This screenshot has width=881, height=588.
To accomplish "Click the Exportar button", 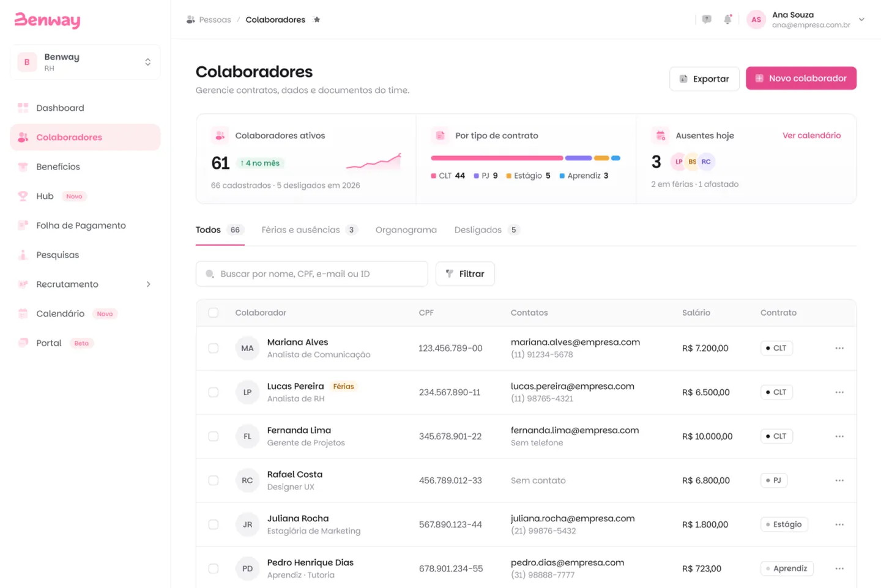I will point(704,78).
